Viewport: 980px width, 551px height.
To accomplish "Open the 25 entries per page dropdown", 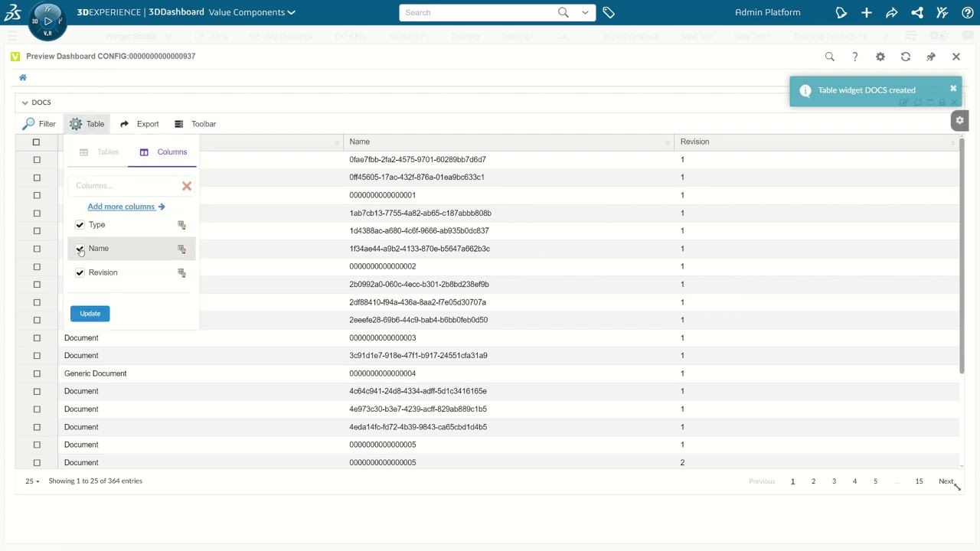I will coord(32,481).
